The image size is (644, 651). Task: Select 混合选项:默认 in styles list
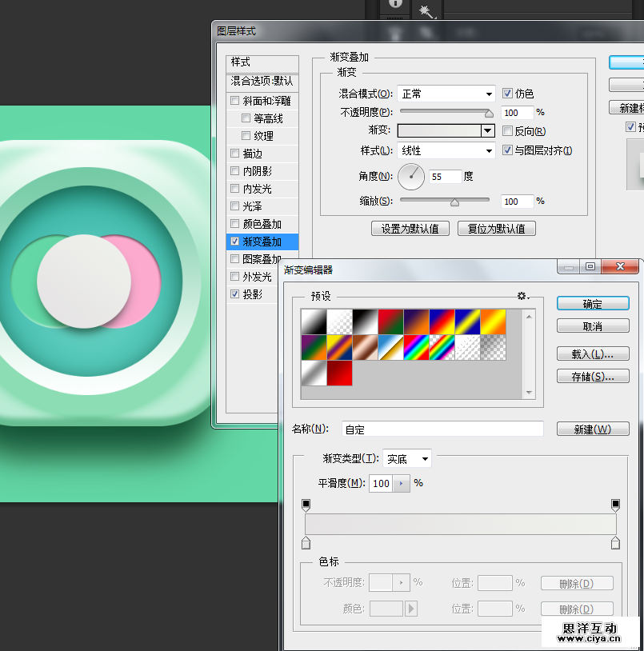click(x=262, y=81)
